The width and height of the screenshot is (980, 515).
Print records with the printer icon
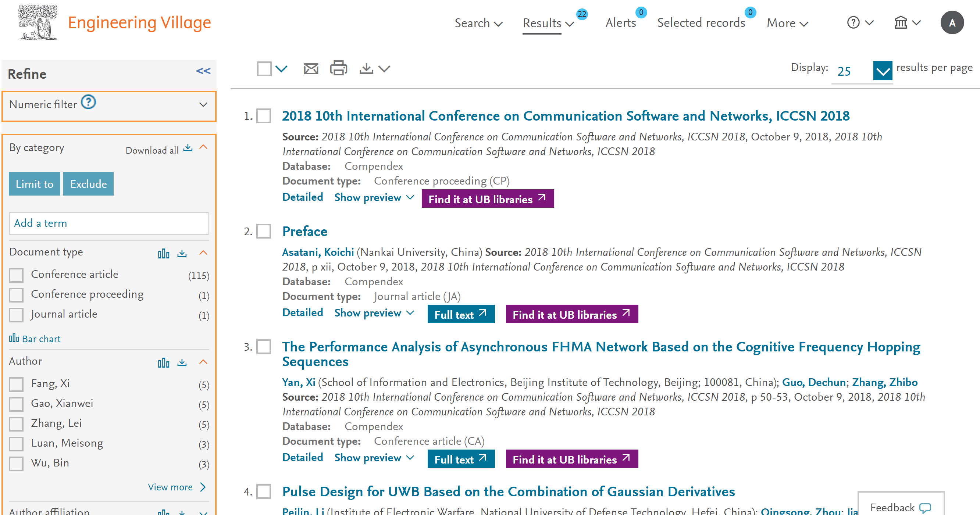point(338,68)
